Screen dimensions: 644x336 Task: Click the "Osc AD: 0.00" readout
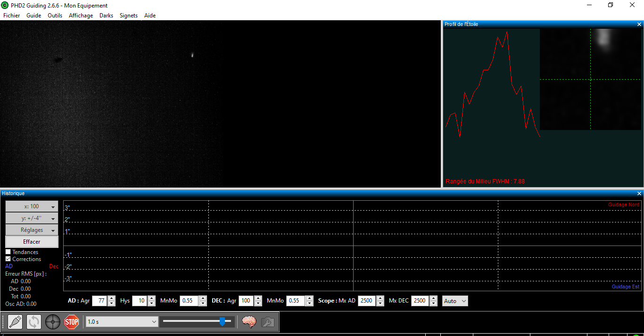tap(21, 304)
